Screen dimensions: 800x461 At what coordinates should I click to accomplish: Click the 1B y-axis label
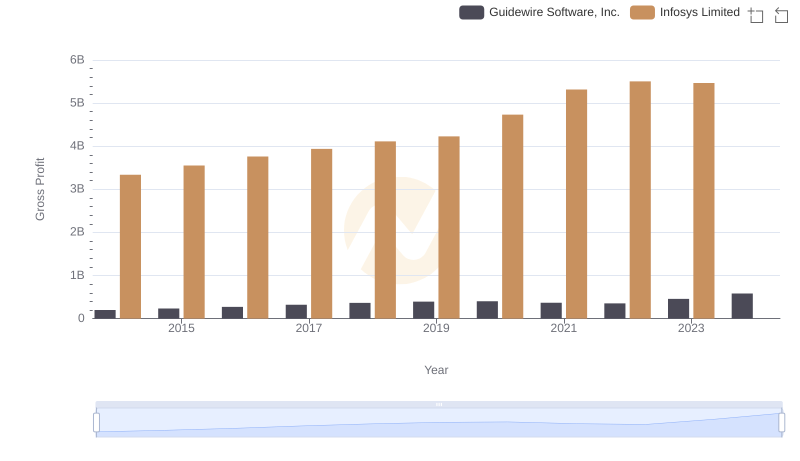(x=77, y=275)
